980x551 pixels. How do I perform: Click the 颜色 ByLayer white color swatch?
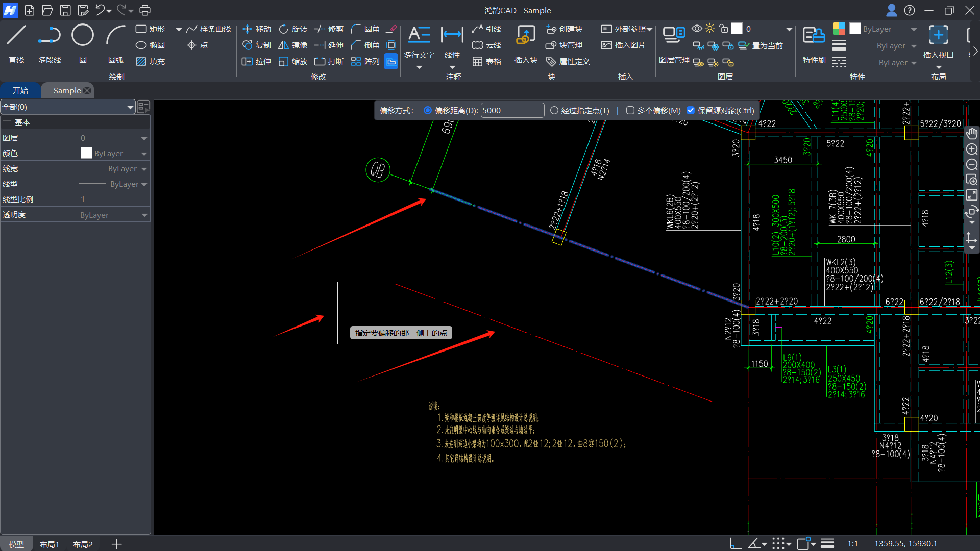click(x=87, y=154)
